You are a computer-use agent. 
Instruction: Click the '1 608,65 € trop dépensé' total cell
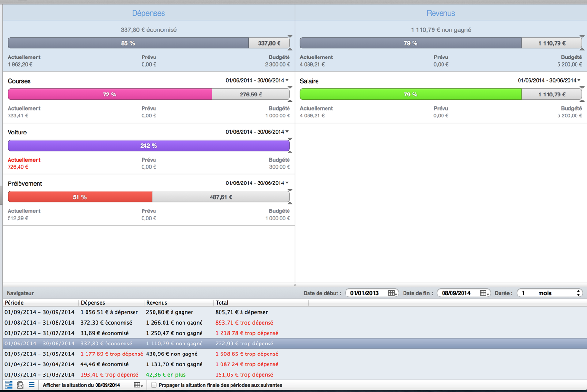(x=247, y=354)
